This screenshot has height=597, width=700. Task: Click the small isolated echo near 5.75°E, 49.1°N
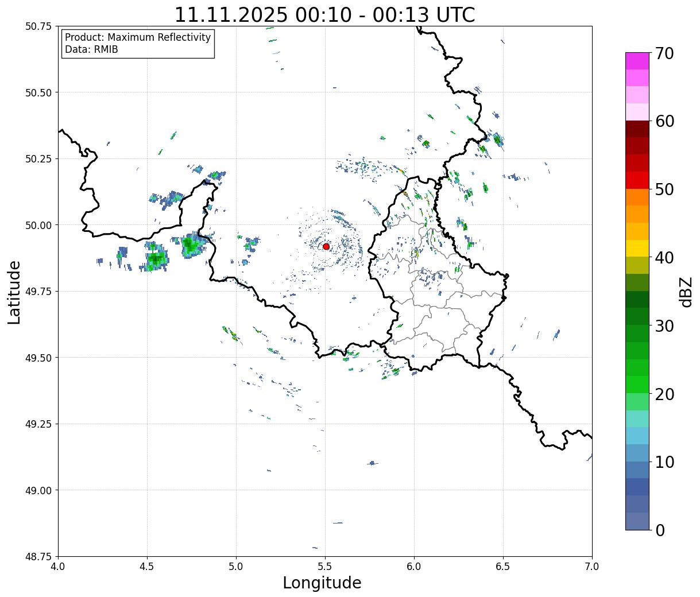point(373,463)
